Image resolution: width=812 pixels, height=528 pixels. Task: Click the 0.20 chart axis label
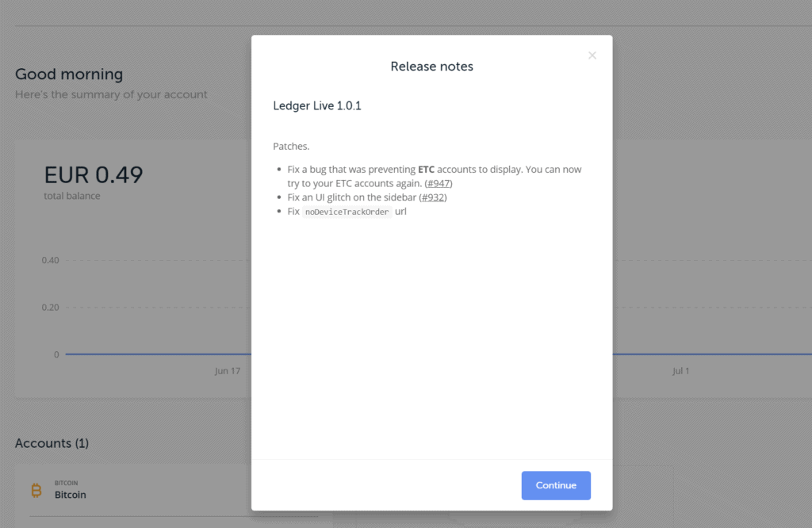click(50, 308)
